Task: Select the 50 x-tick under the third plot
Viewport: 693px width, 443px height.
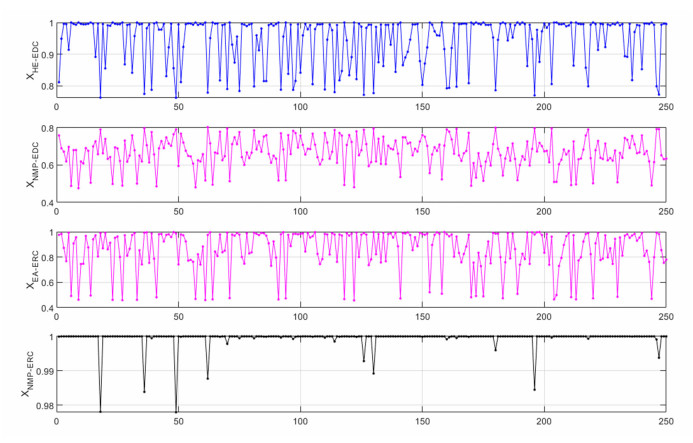Action: click(x=178, y=316)
